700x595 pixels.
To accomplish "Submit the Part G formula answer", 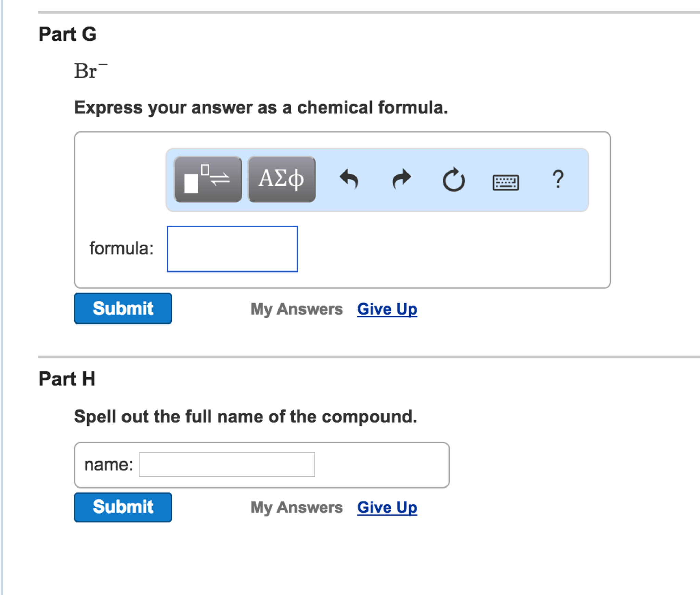I will click(x=122, y=308).
